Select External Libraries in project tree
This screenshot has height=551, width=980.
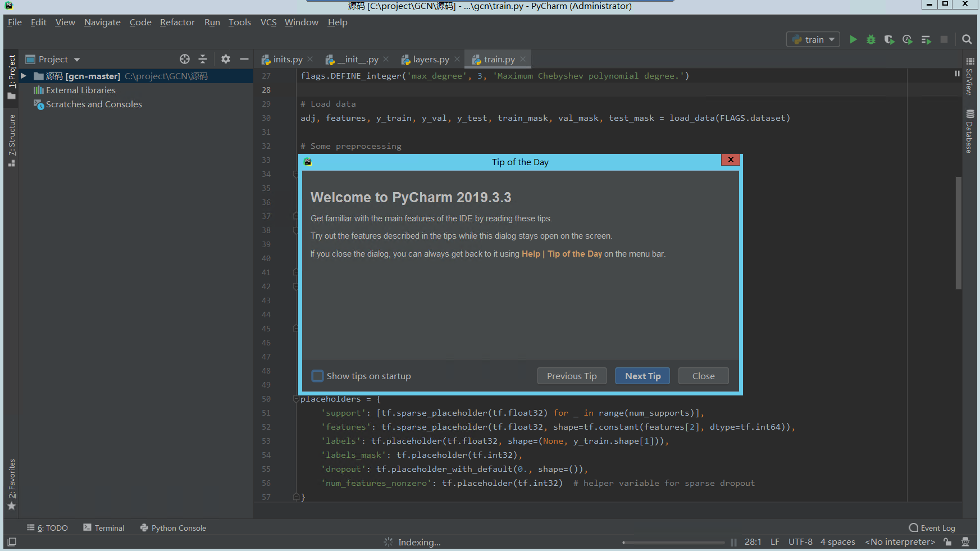pyautogui.click(x=81, y=90)
